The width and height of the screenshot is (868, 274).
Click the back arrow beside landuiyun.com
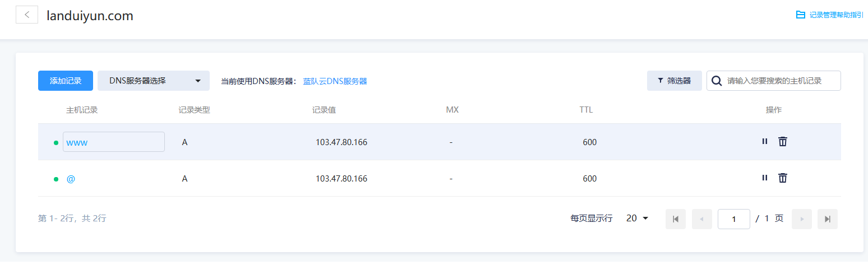pos(26,15)
